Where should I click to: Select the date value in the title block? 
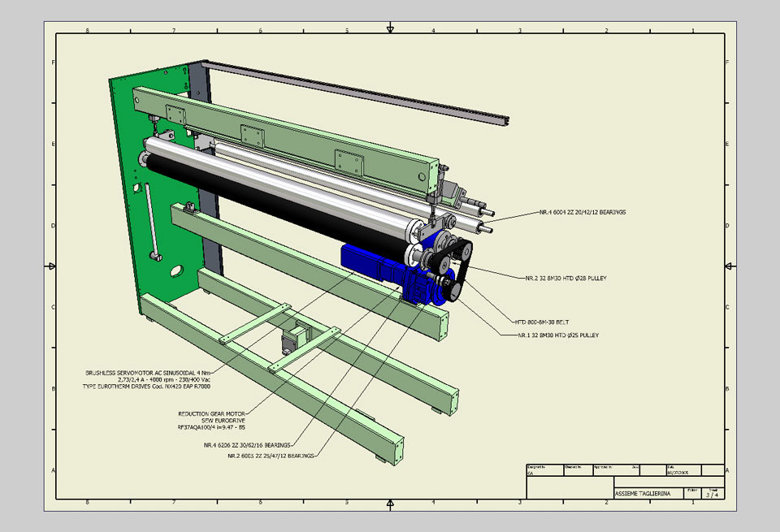coord(678,473)
